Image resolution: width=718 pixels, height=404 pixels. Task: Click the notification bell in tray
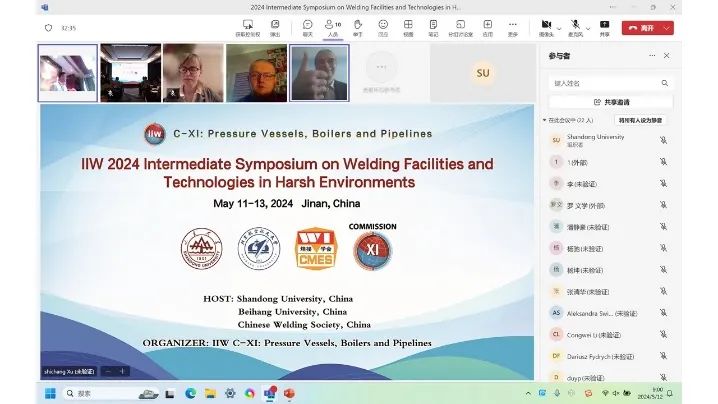[670, 393]
